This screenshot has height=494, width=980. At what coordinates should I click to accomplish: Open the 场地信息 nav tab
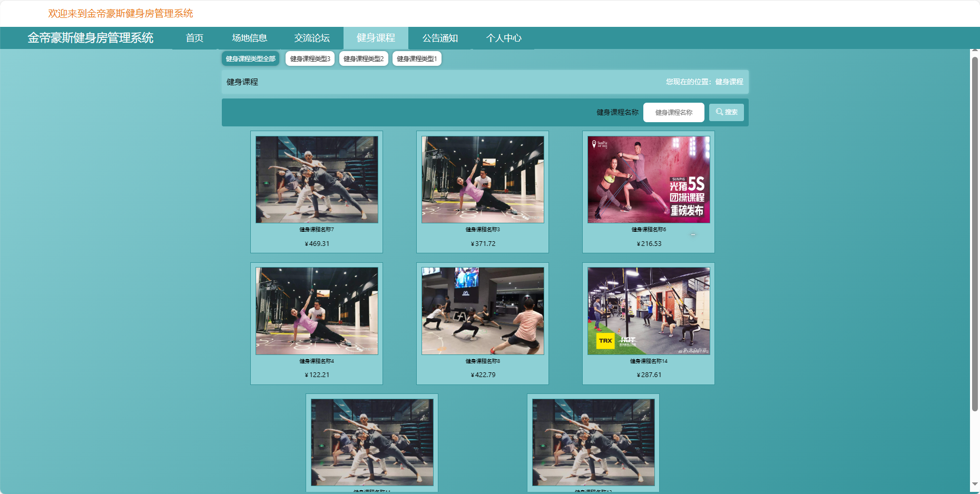coord(250,38)
